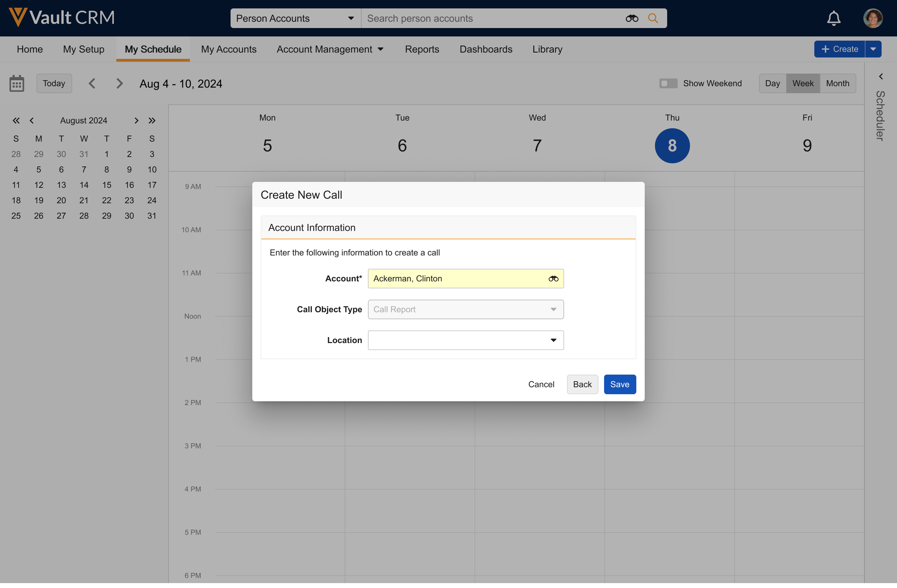Collapse the Scheduler side panel chevron
The width and height of the screenshot is (897, 588).
tap(881, 76)
